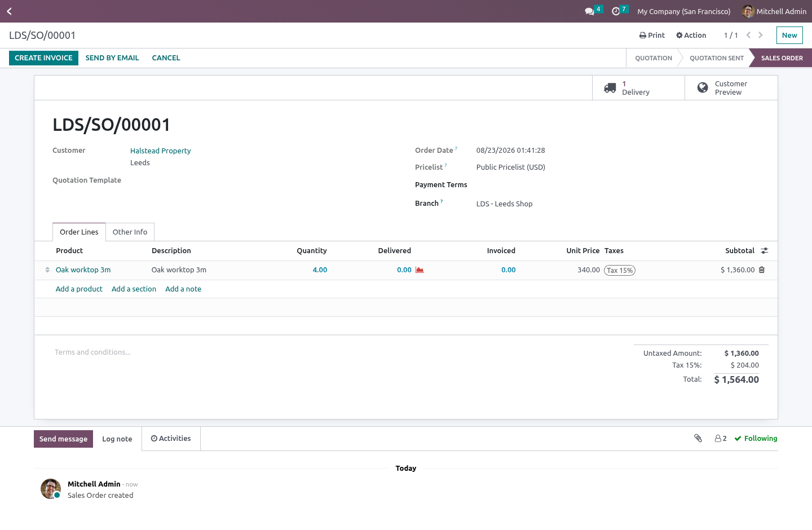
Task: Click Mitchell Admin avatar in top bar
Action: [x=748, y=11]
